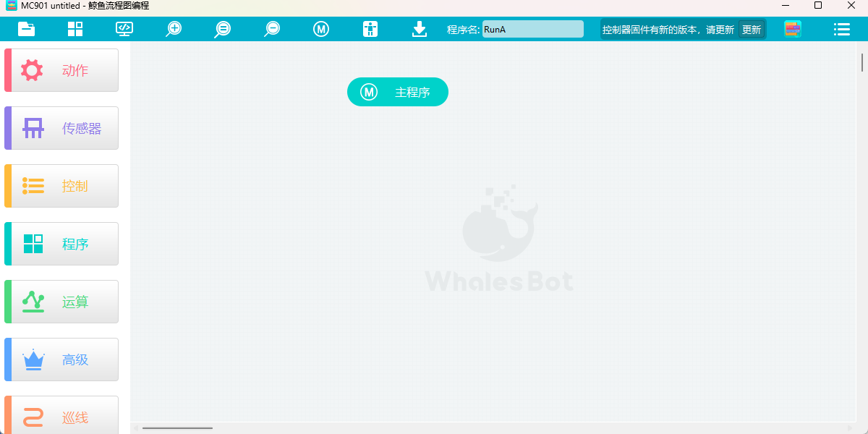Open the 运算 operation category
Screen dimensions: 868x434
pos(62,302)
